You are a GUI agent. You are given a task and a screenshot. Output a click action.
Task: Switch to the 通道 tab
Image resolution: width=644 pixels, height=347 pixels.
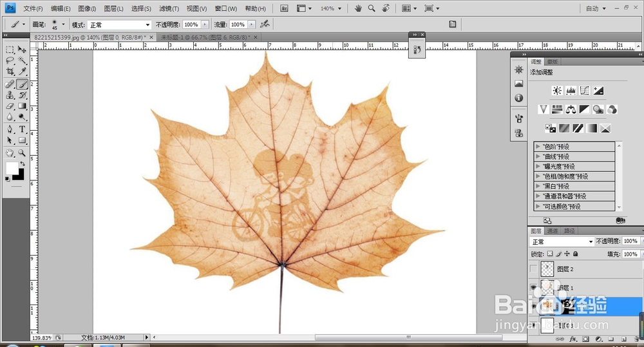coord(553,231)
